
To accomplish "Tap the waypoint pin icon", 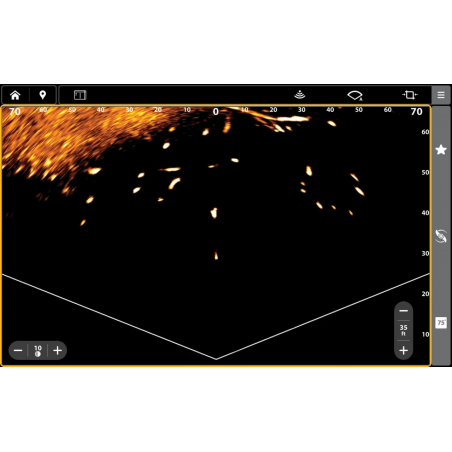I will coord(43,95).
